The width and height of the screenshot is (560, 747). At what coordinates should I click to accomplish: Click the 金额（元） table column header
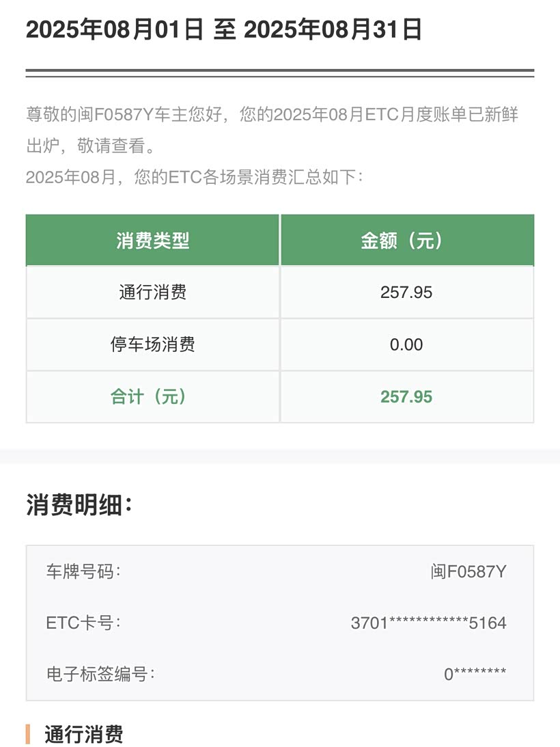coord(406,241)
